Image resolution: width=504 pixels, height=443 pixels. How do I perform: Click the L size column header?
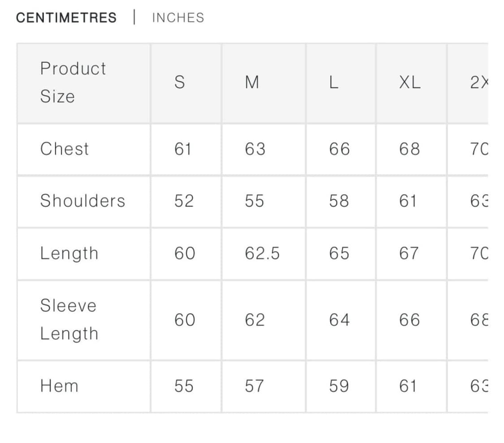tap(333, 82)
